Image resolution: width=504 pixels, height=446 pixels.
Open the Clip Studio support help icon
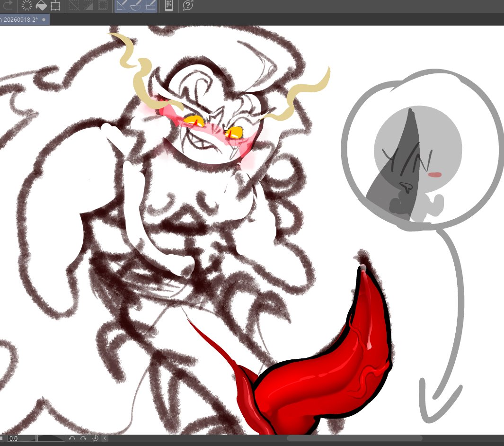(x=188, y=5)
